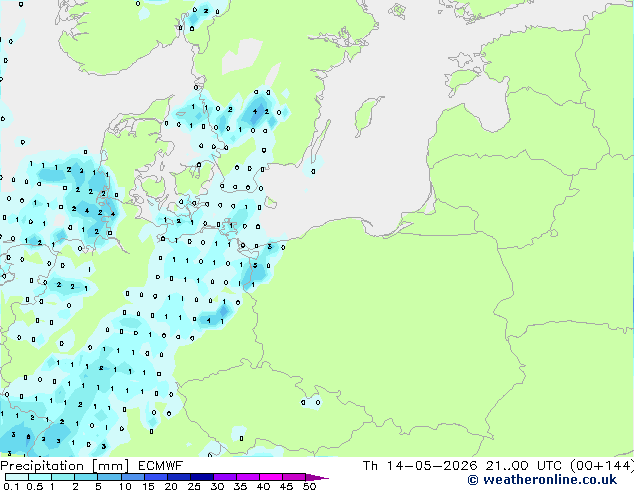Screen dimensions: 634x490
Task: Click the '25' legend scale label
Action: pos(194,486)
